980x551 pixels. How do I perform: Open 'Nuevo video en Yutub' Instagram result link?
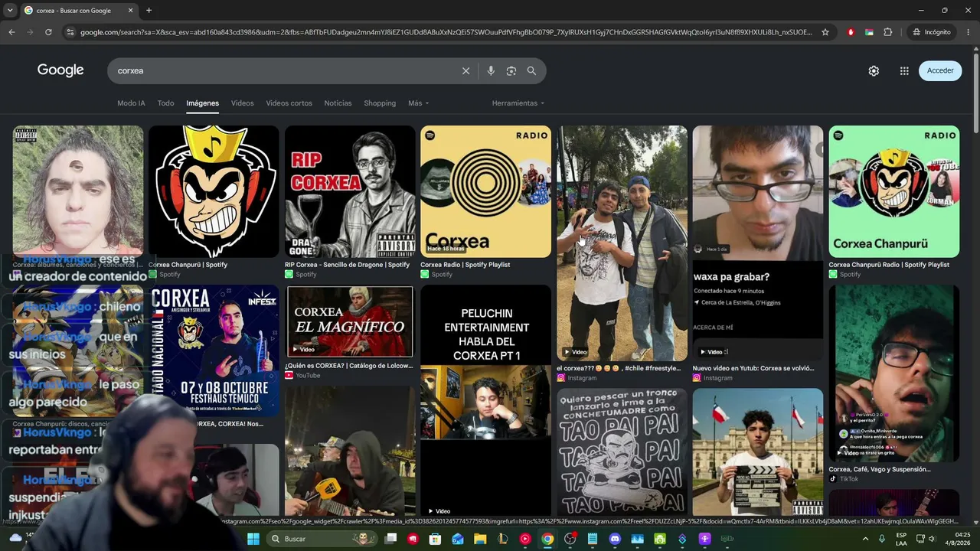pyautogui.click(x=753, y=368)
